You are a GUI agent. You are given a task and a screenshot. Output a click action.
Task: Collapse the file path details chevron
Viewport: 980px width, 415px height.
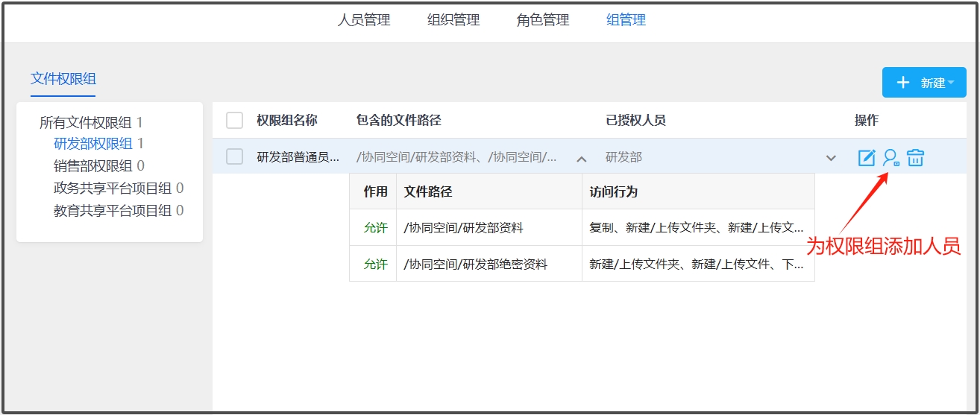[582, 159]
